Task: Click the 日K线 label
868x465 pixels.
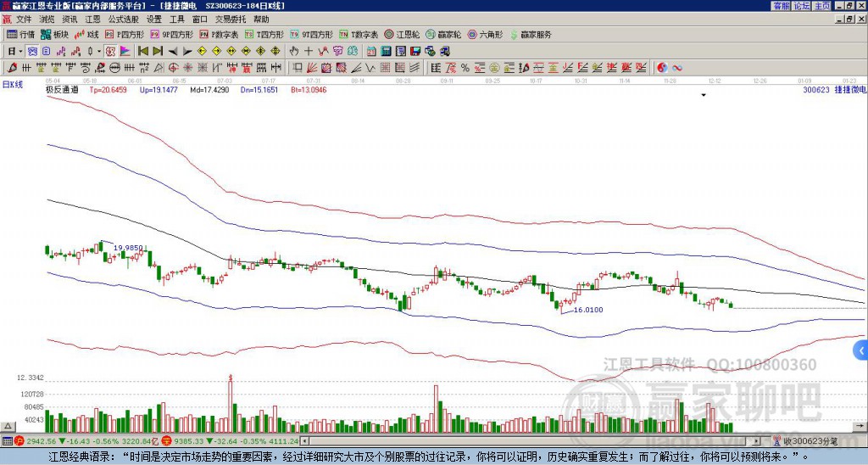Action: (12, 85)
